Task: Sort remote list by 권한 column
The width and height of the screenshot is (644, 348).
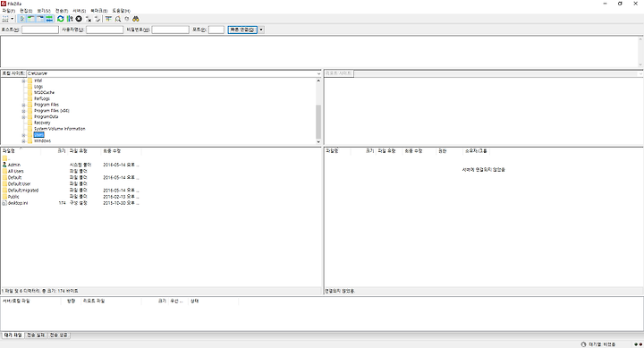Action: [449, 151]
